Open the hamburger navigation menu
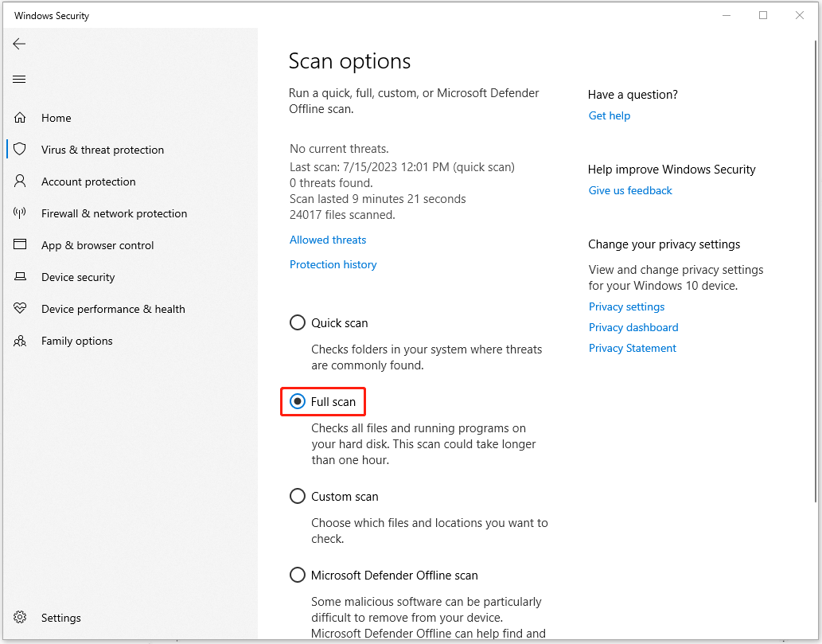 tap(19, 79)
